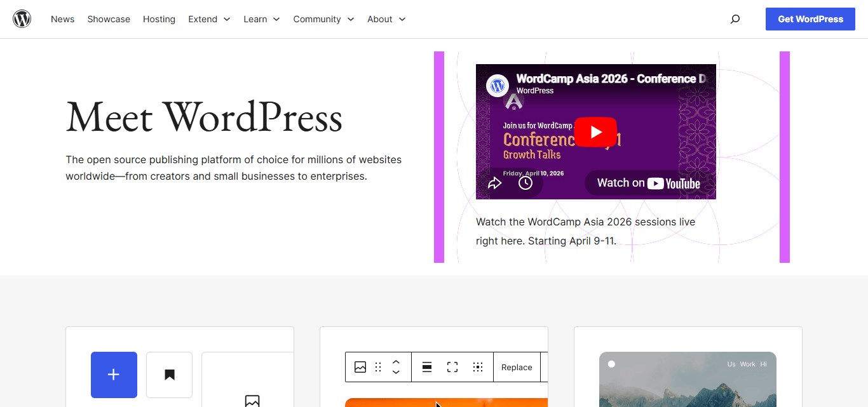Go to the News page
Image resolution: width=868 pixels, height=407 pixels.
(x=63, y=19)
